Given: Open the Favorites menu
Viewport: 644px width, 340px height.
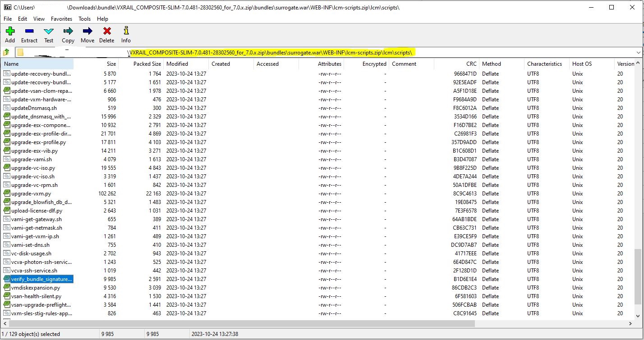Looking at the screenshot, I should [61, 19].
